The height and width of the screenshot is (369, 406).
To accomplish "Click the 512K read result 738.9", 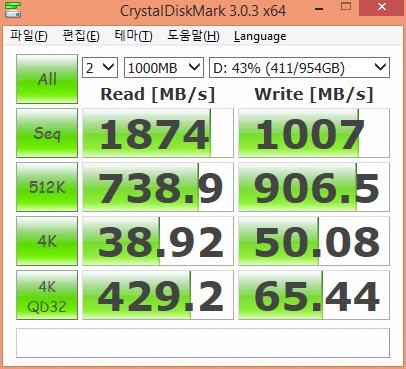I will click(x=158, y=187).
